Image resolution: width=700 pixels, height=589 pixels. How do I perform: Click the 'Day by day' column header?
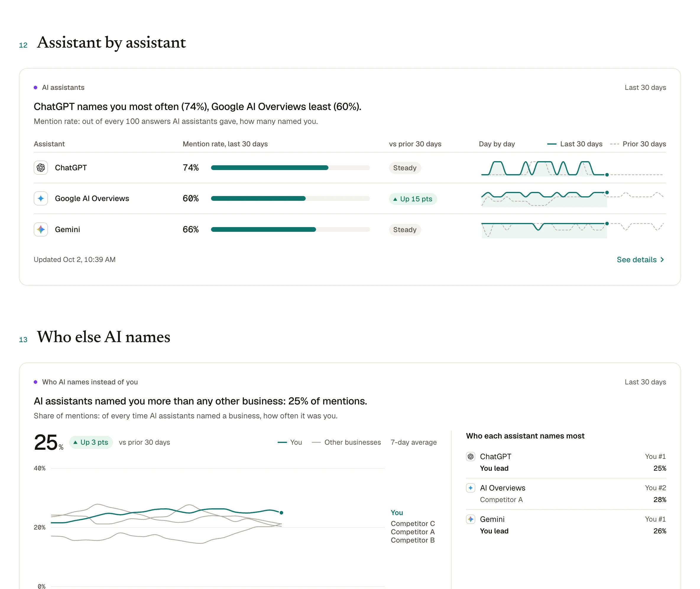[x=497, y=144]
